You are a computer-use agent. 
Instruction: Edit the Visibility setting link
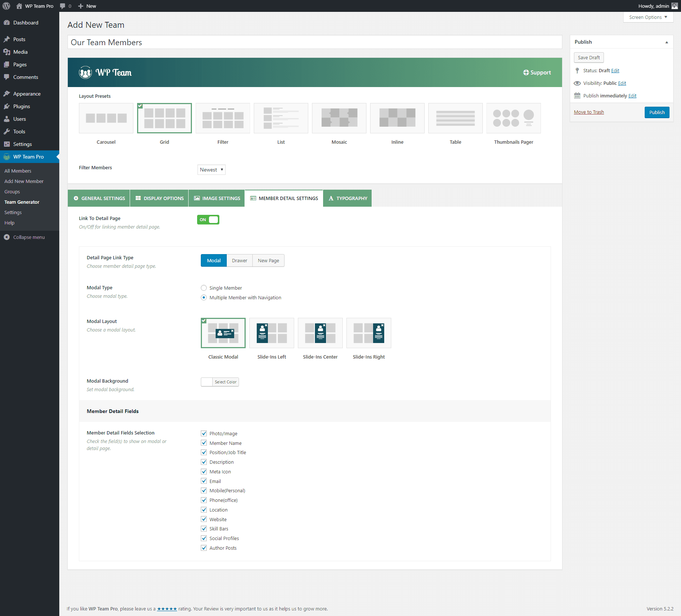point(622,83)
